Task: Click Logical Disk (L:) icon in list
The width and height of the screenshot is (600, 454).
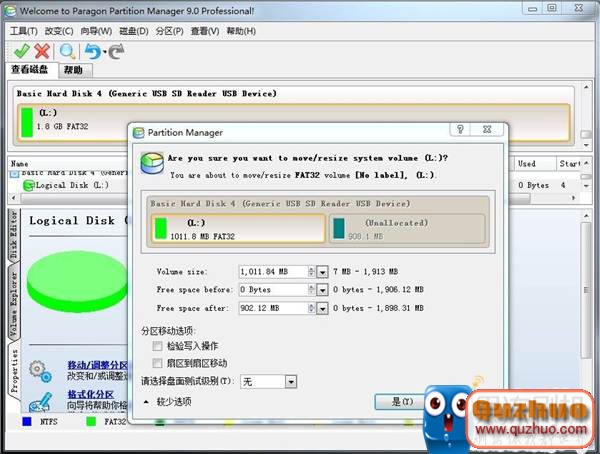Action: (x=29, y=186)
